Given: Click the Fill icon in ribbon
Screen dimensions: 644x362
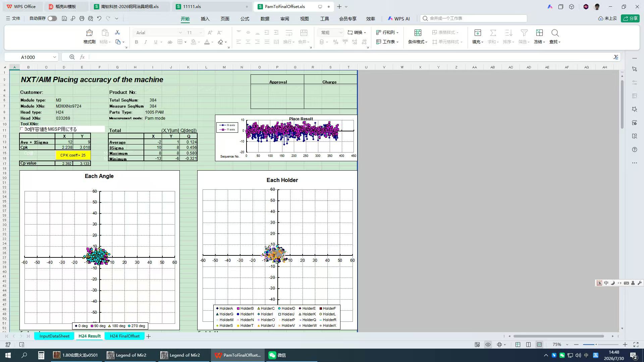Looking at the screenshot, I should [478, 33].
